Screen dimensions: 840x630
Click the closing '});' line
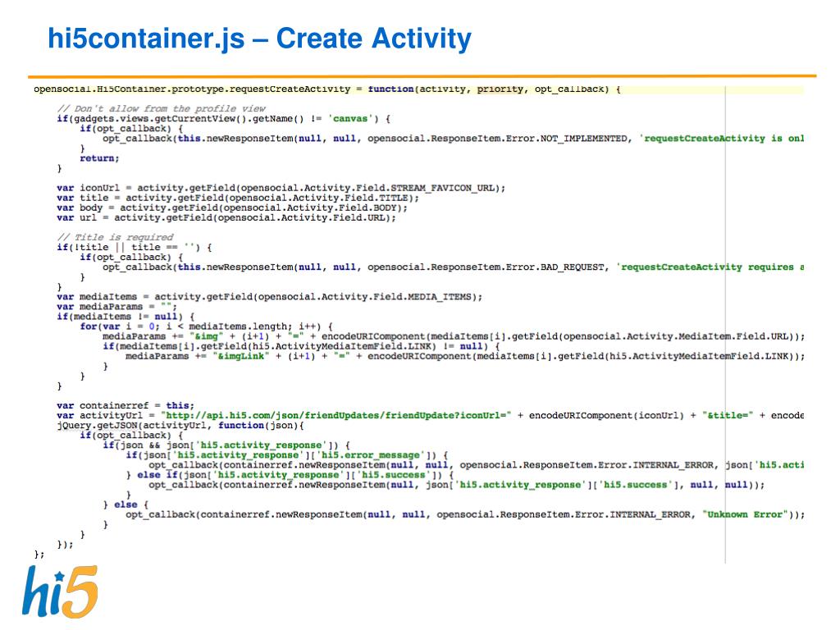tap(65, 545)
